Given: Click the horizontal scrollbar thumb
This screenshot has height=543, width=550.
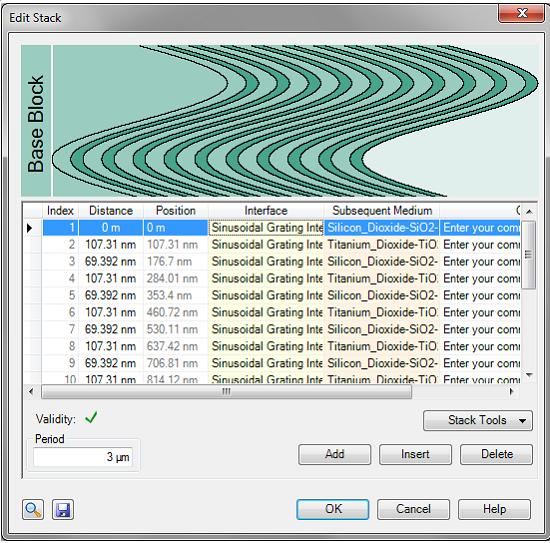Looking at the screenshot, I should click(227, 391).
